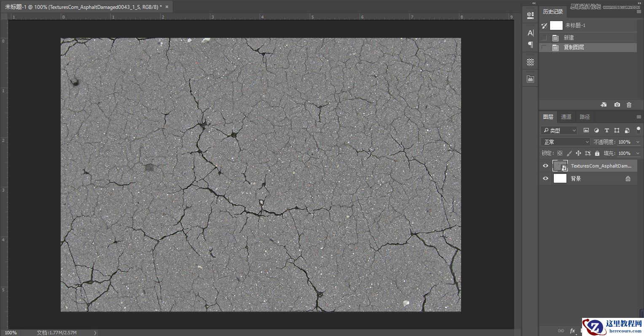Create new snapshot with camera icon

point(617,104)
